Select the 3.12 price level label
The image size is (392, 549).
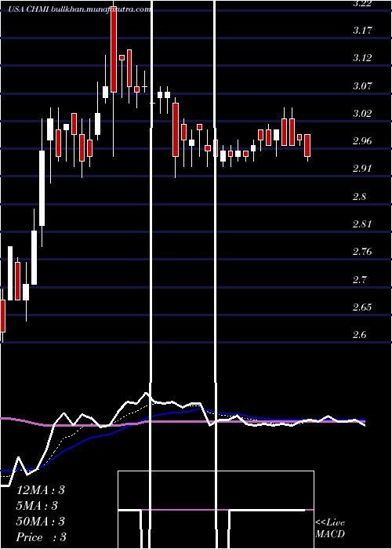[362, 58]
